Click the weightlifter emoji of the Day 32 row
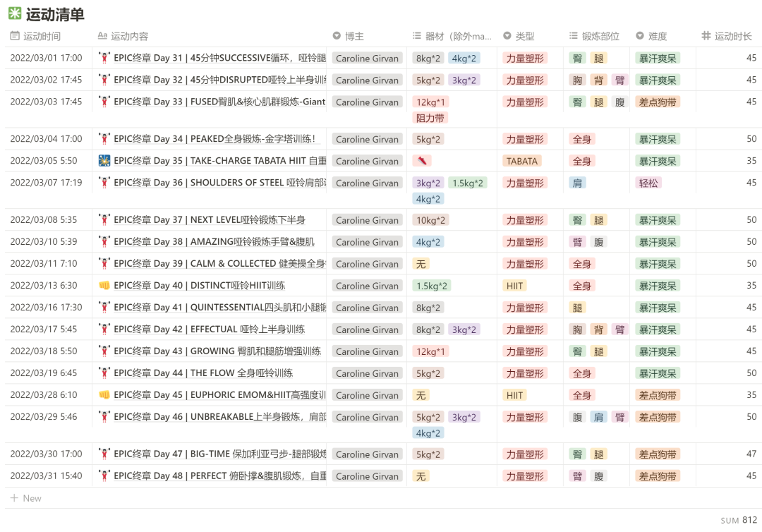Viewport: 762px width, 532px height. click(104, 80)
